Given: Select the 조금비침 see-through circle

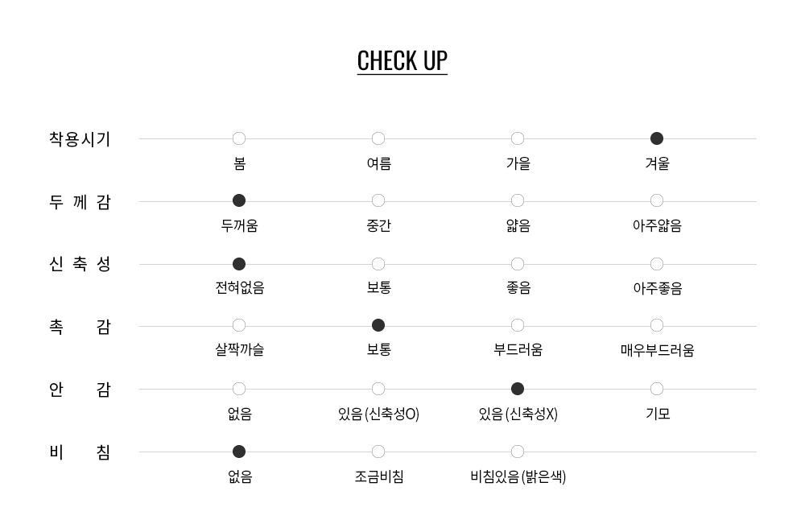Looking at the screenshot, I should 378,452.
